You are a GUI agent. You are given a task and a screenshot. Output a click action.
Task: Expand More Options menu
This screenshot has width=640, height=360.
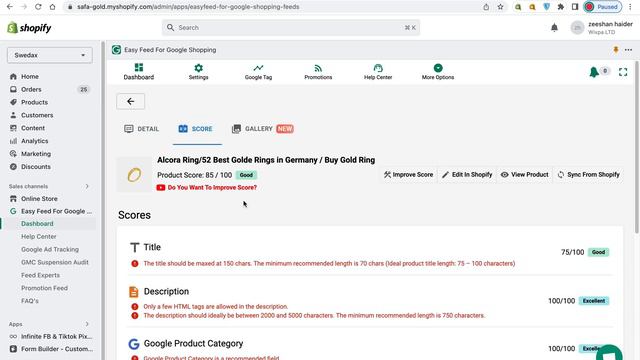438,72
